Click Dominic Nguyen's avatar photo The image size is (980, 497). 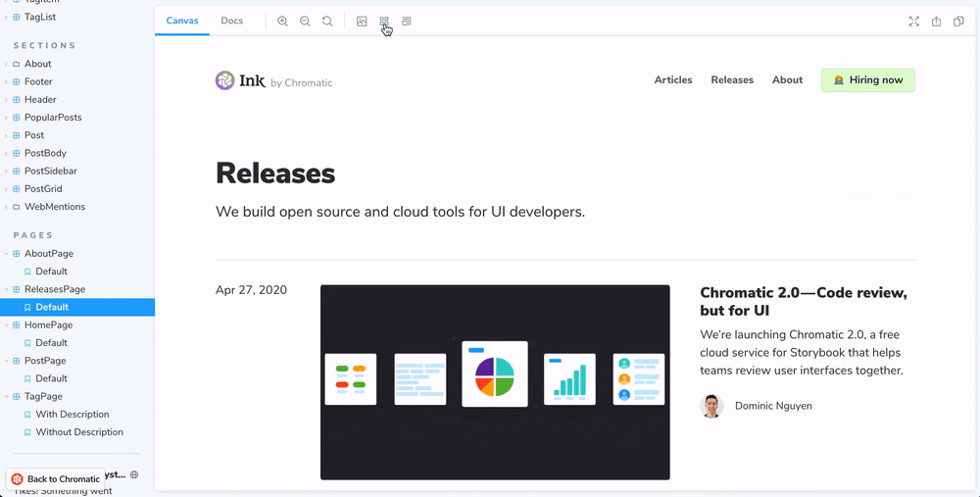711,406
